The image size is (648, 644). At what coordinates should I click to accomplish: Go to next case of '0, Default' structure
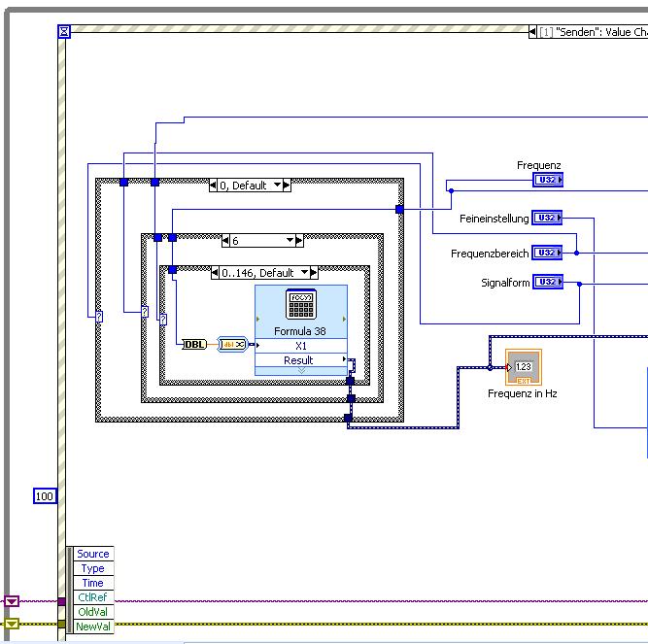coord(287,186)
